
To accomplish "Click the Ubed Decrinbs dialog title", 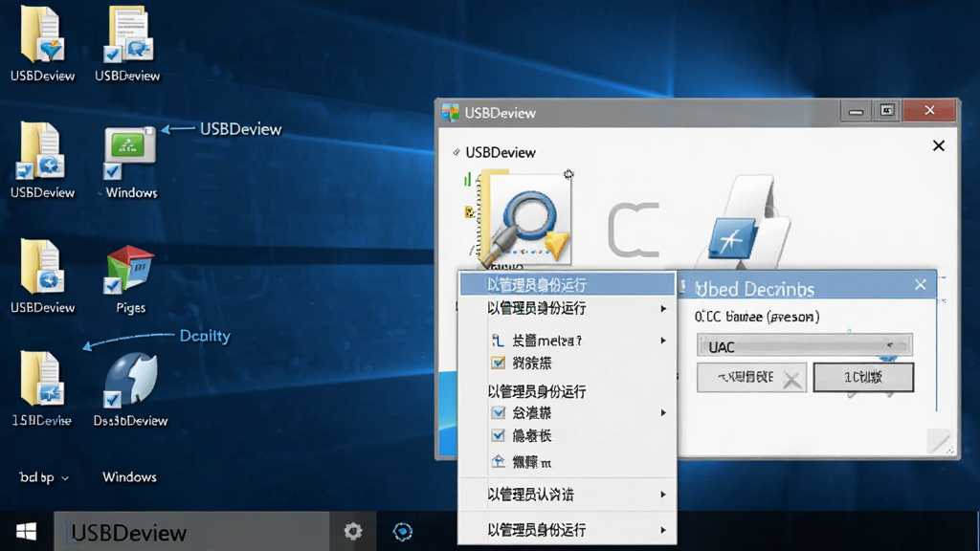I will point(755,289).
